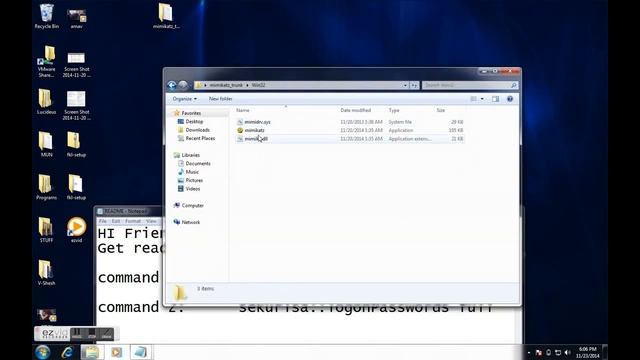Select the Recycle Bin desktop icon

[x=47, y=16]
